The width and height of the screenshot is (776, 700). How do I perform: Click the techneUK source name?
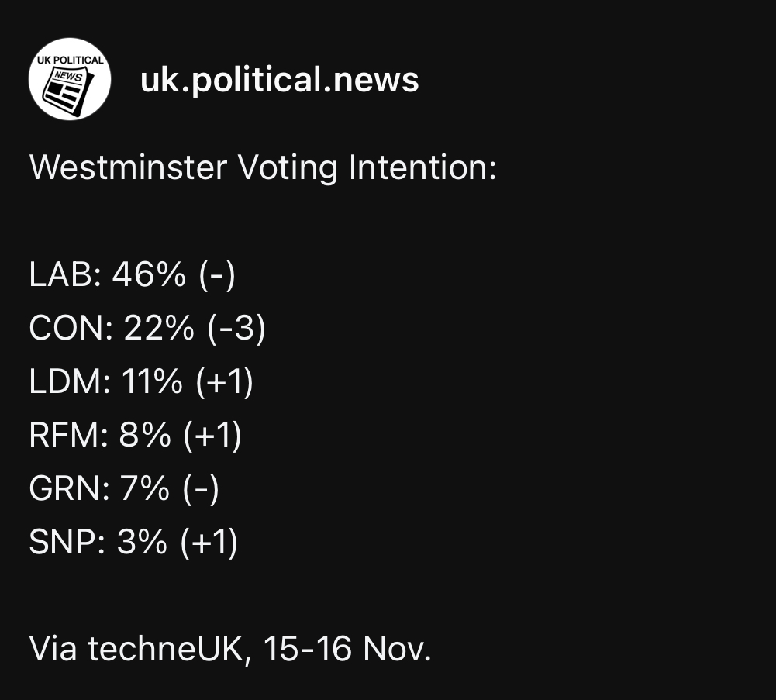[x=169, y=650]
